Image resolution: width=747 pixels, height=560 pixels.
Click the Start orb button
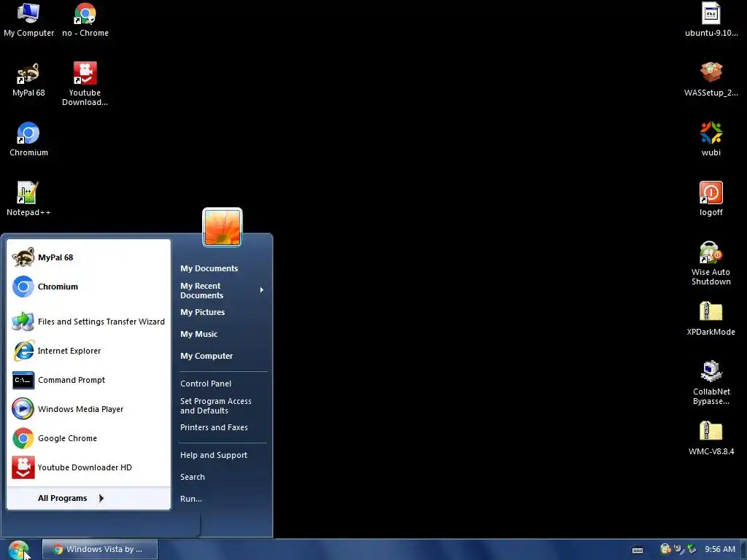click(x=18, y=550)
